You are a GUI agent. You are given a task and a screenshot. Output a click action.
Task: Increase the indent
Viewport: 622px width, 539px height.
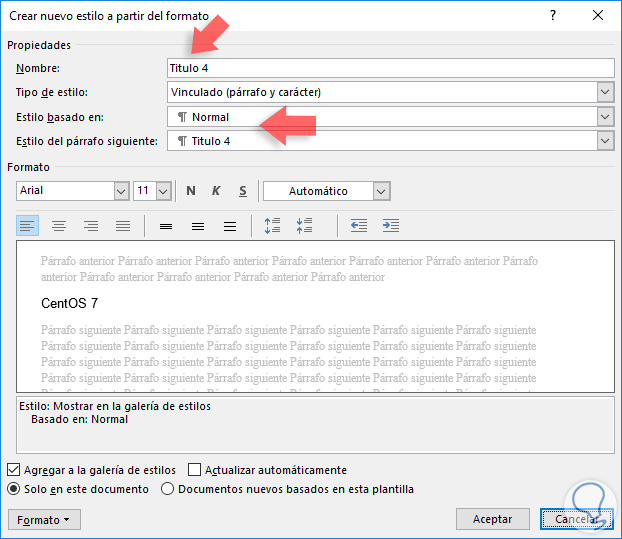coord(391,226)
